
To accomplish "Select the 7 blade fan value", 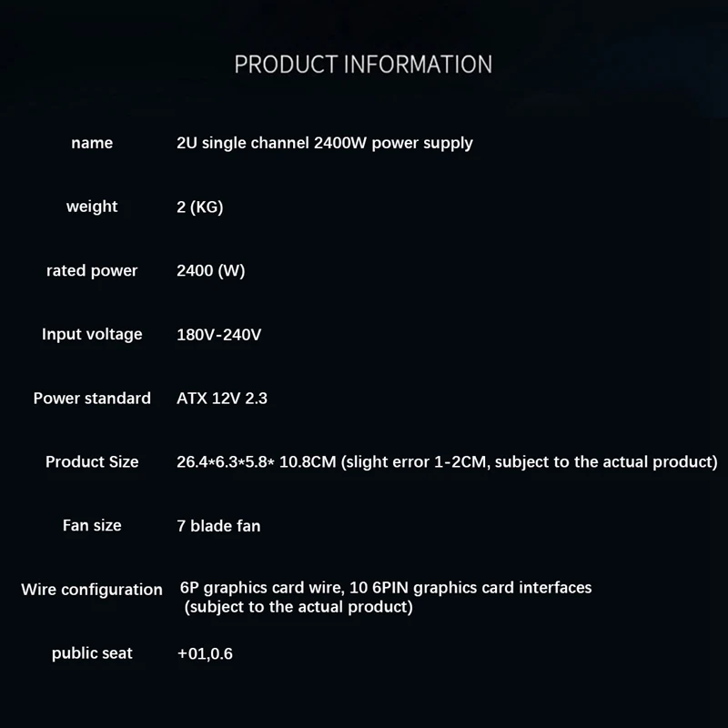I will [x=217, y=525].
